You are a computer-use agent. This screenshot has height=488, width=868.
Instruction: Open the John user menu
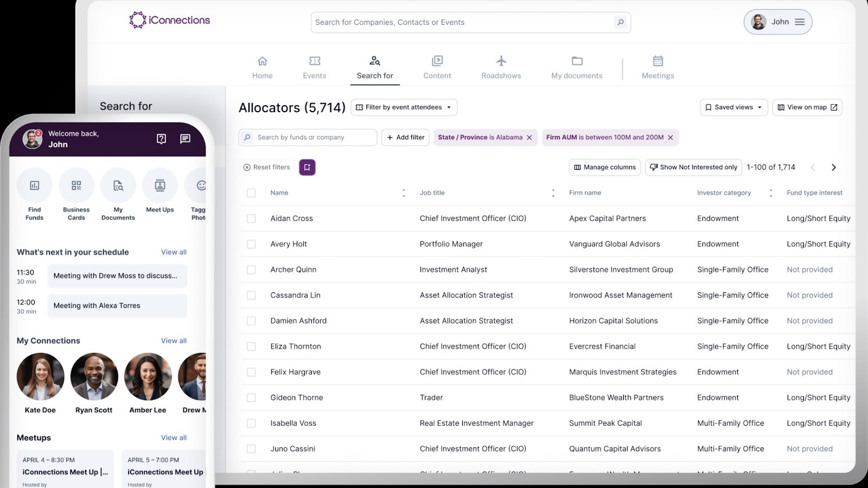(x=777, y=22)
